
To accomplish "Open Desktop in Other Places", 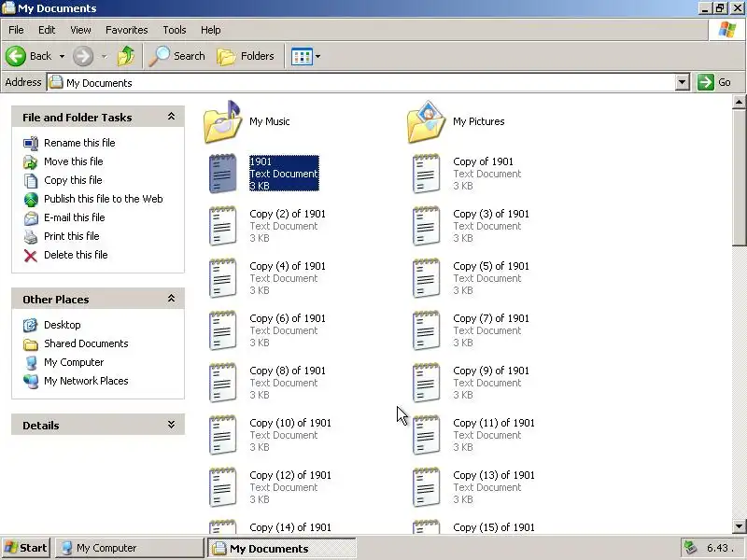I will point(63,325).
